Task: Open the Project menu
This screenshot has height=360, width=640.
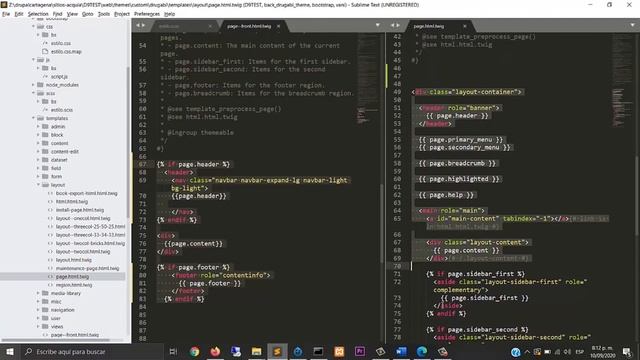Action: 122,14
